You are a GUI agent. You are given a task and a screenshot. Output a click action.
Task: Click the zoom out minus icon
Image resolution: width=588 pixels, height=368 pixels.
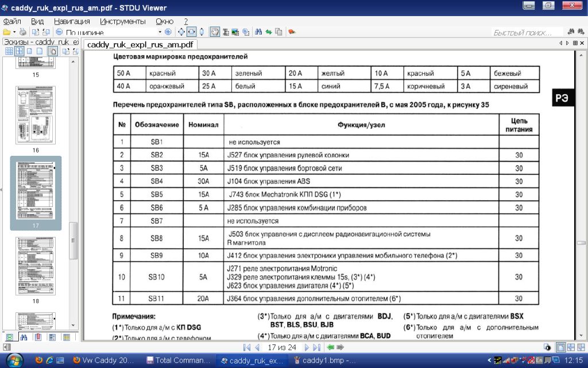[59, 32]
